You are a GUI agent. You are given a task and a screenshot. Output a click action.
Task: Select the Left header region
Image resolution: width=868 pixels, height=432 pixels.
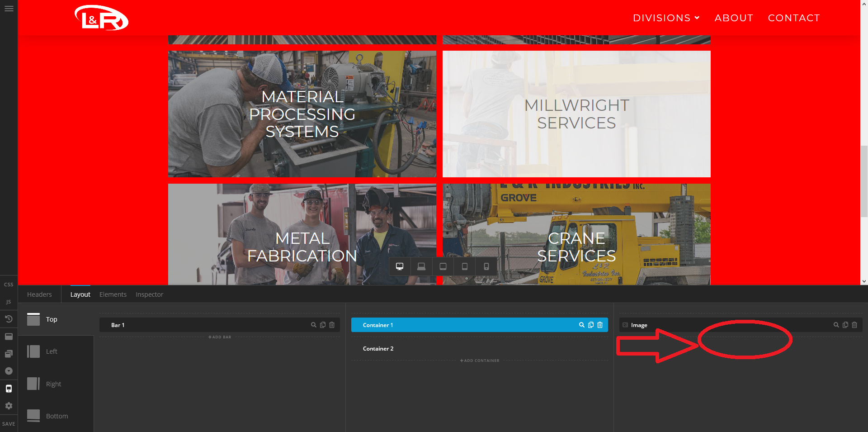pos(52,351)
